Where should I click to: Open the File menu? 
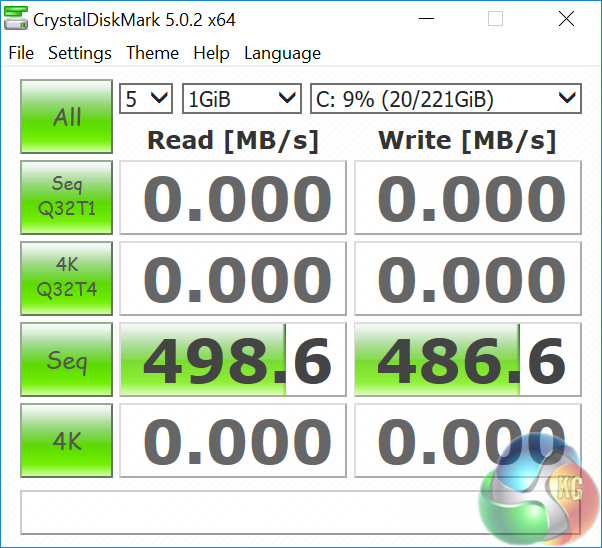pos(21,53)
